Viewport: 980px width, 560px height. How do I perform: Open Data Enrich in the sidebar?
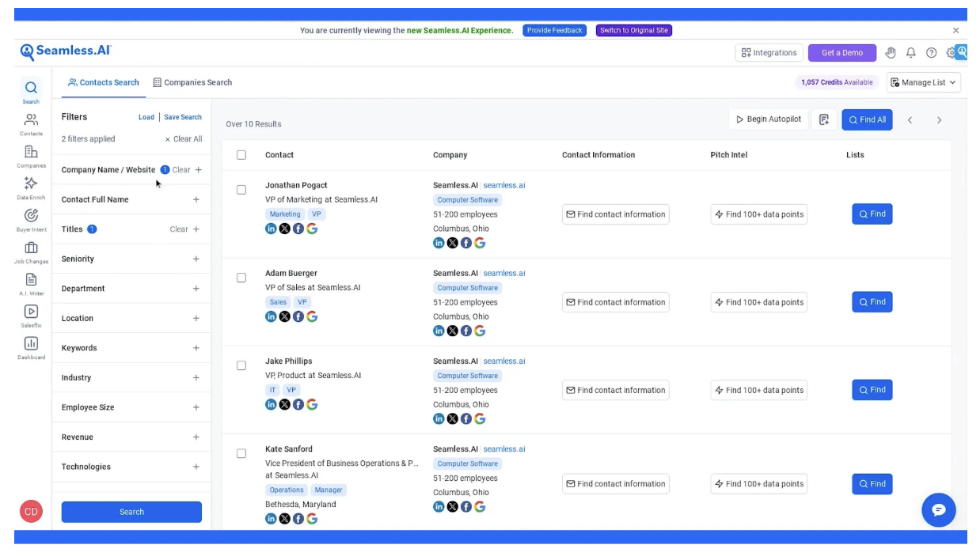tap(31, 188)
